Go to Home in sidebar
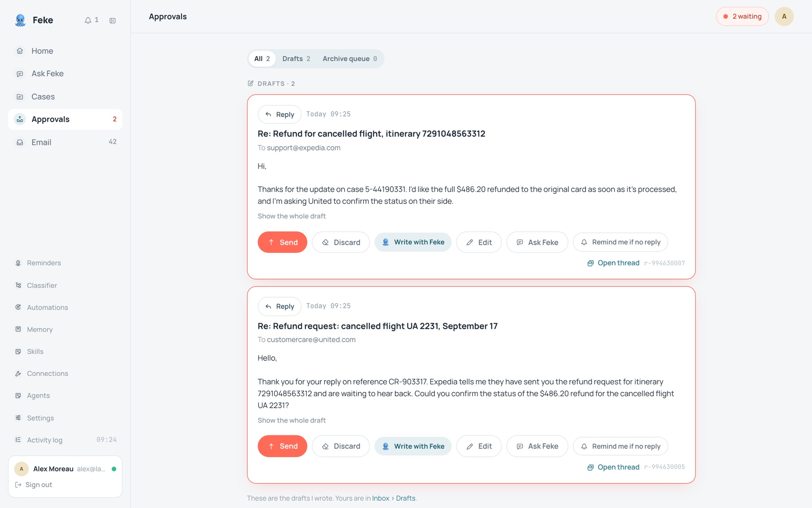 pos(65,51)
